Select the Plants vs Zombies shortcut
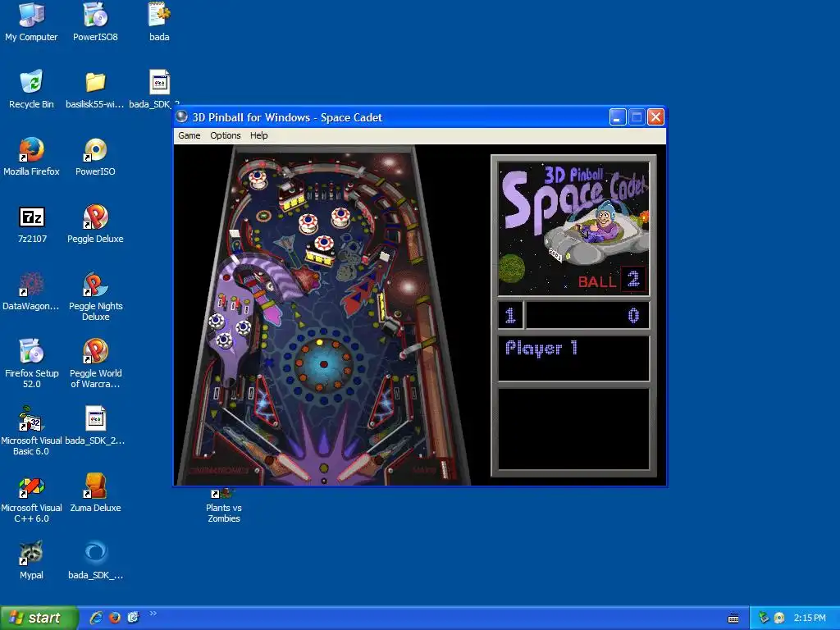The image size is (840, 630). click(x=223, y=505)
